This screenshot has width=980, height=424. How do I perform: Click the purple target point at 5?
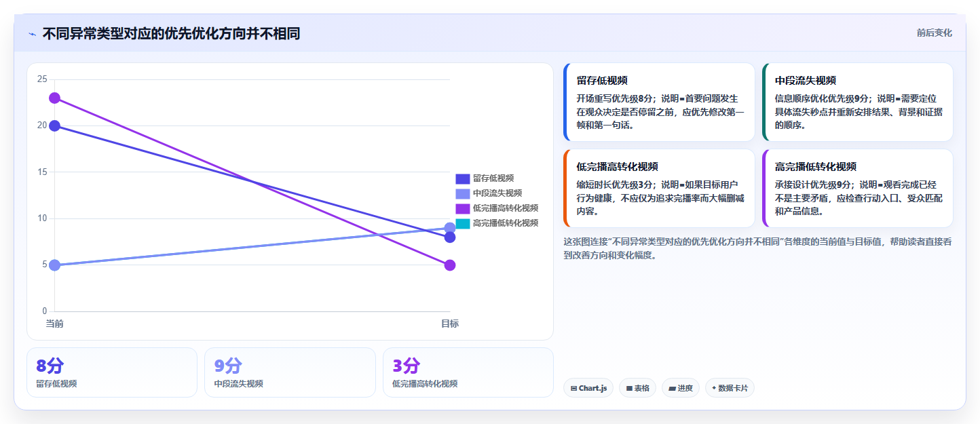pyautogui.click(x=450, y=265)
